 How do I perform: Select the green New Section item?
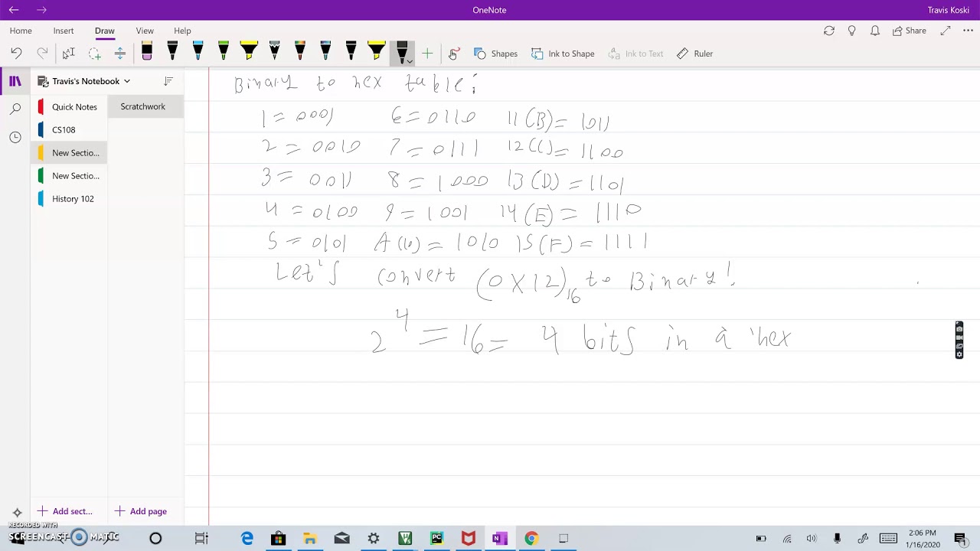pyautogui.click(x=69, y=176)
